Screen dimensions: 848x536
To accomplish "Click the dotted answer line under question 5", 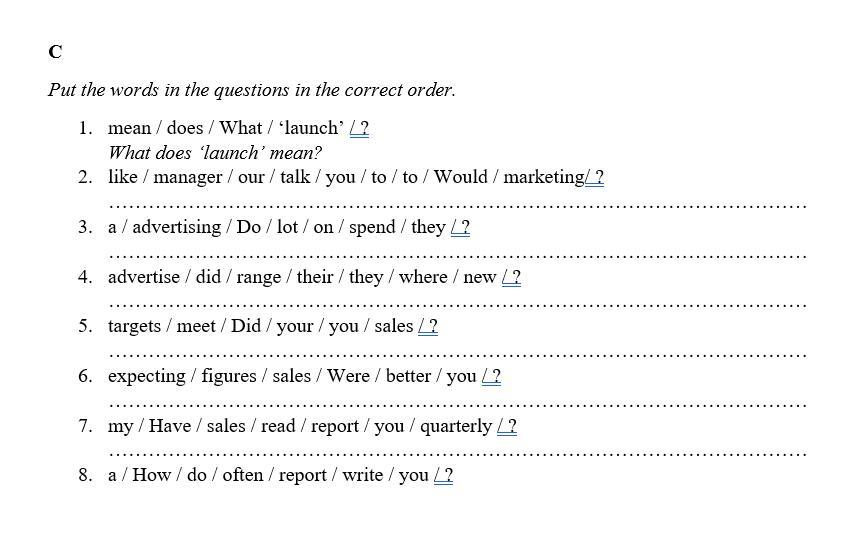I will [457, 353].
